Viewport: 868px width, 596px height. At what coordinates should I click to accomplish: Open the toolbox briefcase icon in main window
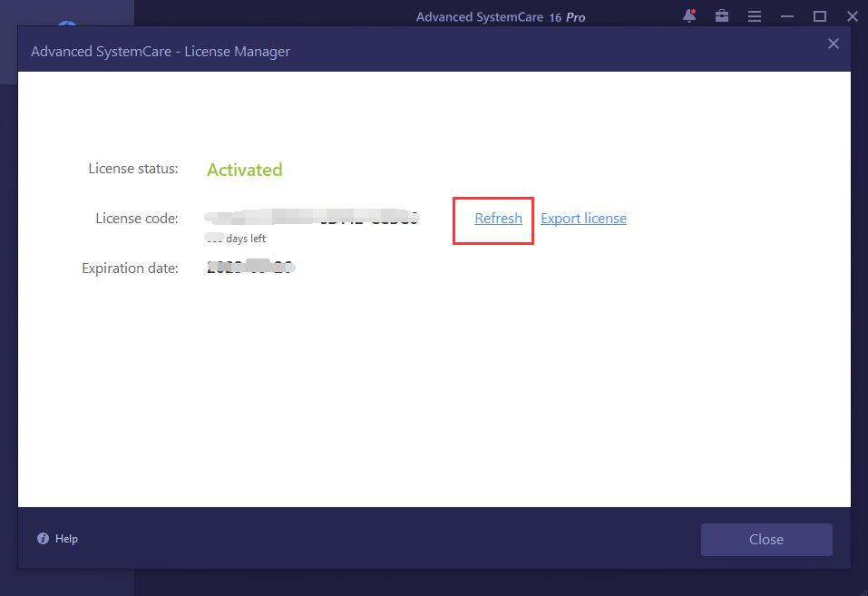(x=722, y=16)
